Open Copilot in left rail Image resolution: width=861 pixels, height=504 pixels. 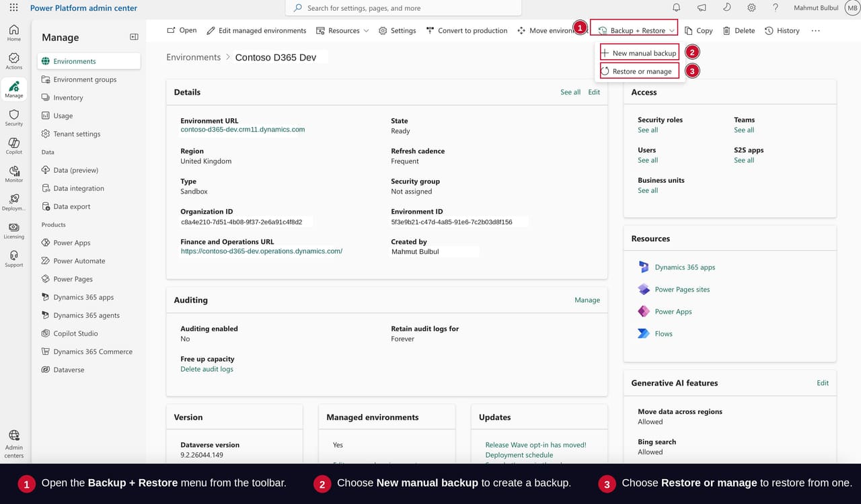click(x=14, y=146)
